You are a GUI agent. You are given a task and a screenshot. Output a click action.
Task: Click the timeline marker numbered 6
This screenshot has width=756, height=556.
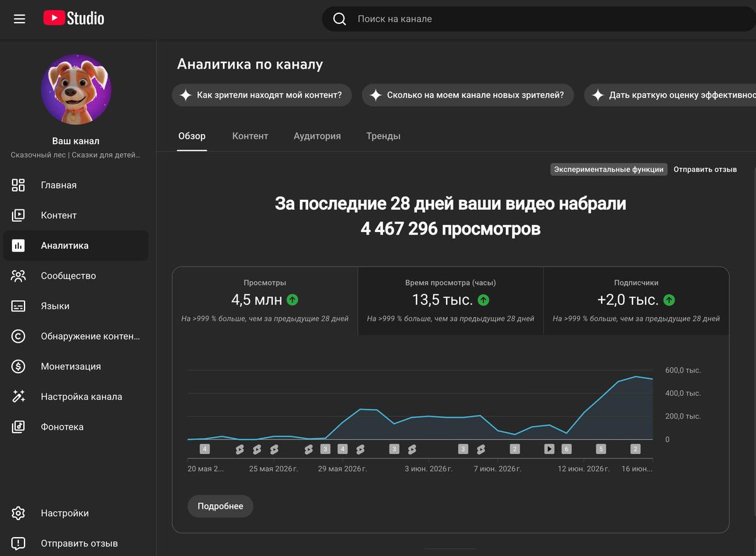pos(566,449)
